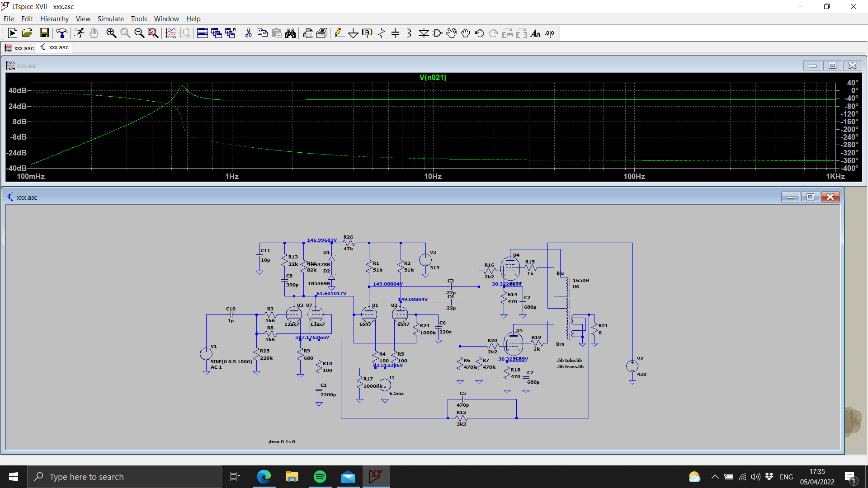
Task: Select the Text 'Aa' tool
Action: (x=536, y=33)
